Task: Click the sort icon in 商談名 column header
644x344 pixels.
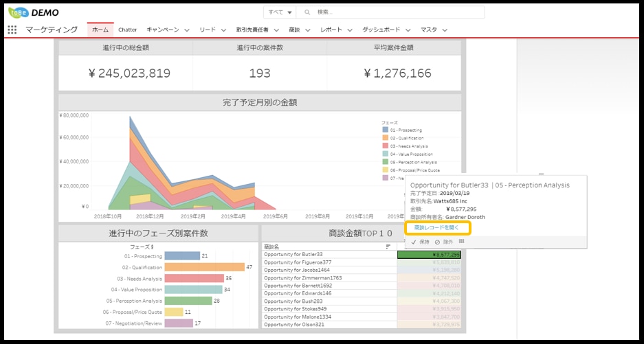Action: (x=388, y=246)
